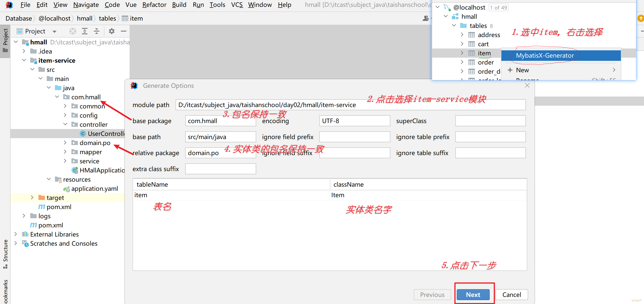Close the Generate Options dialog
The height and width of the screenshot is (304, 644).
click(527, 85)
